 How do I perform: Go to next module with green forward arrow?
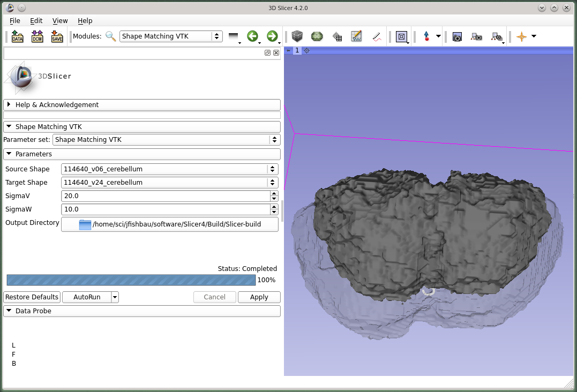point(272,36)
